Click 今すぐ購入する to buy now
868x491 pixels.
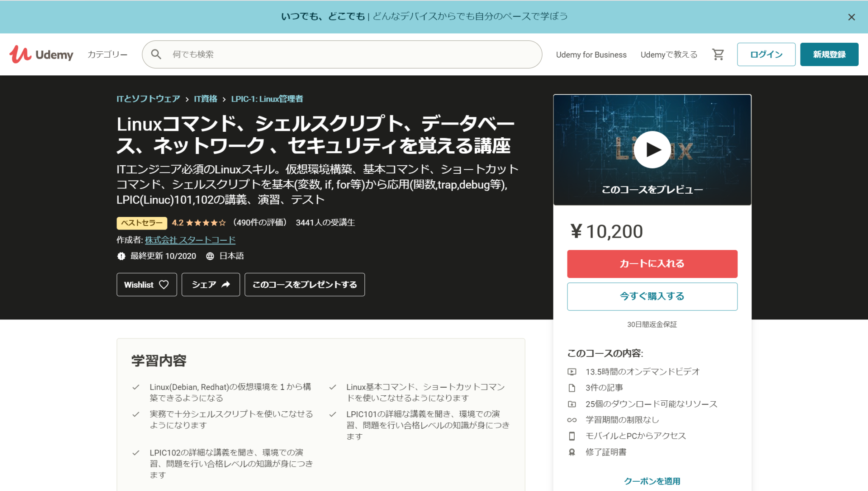[x=651, y=296]
